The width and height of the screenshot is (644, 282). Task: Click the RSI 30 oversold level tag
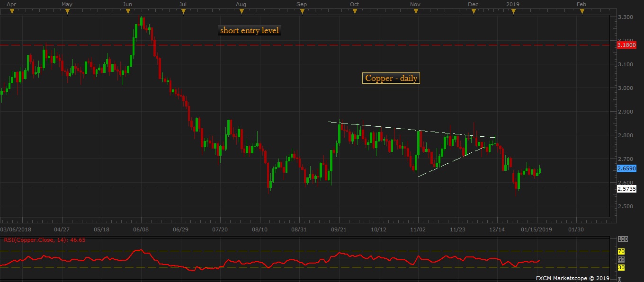[621, 267]
